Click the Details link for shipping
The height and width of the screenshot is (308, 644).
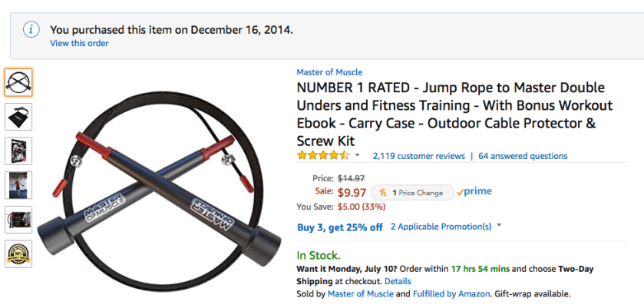point(398,281)
